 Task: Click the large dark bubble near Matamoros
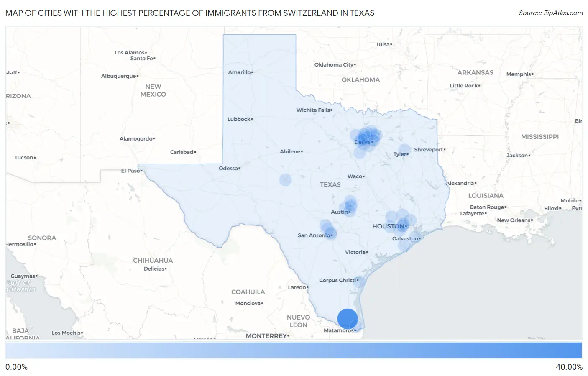click(x=348, y=319)
